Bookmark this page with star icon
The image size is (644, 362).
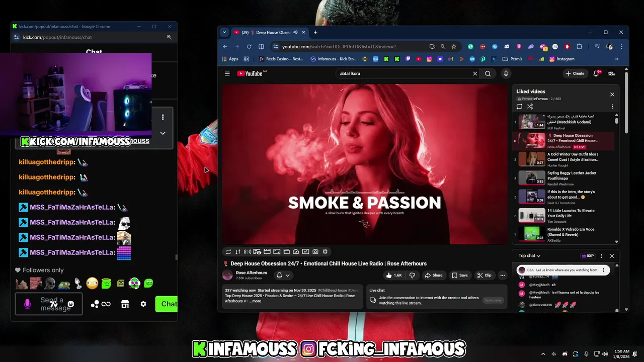point(454,46)
